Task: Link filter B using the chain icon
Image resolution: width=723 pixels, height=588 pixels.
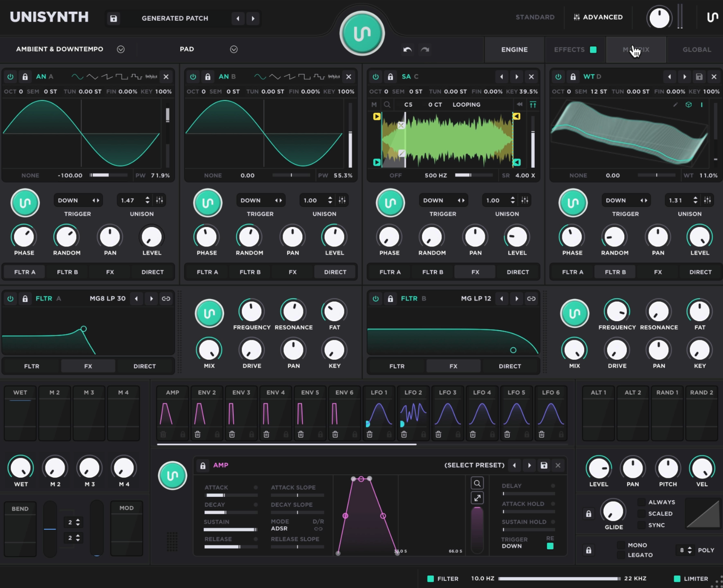Action: pos(531,299)
